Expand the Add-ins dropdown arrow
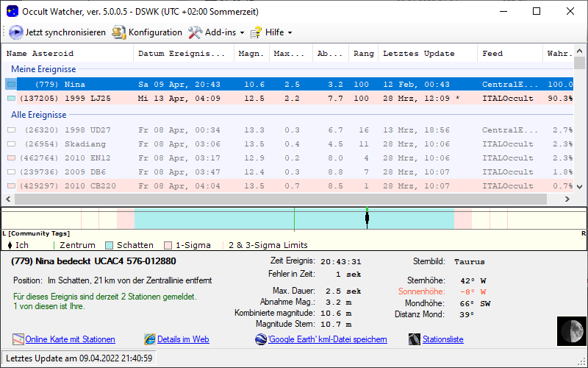The image size is (588, 368). (x=242, y=33)
